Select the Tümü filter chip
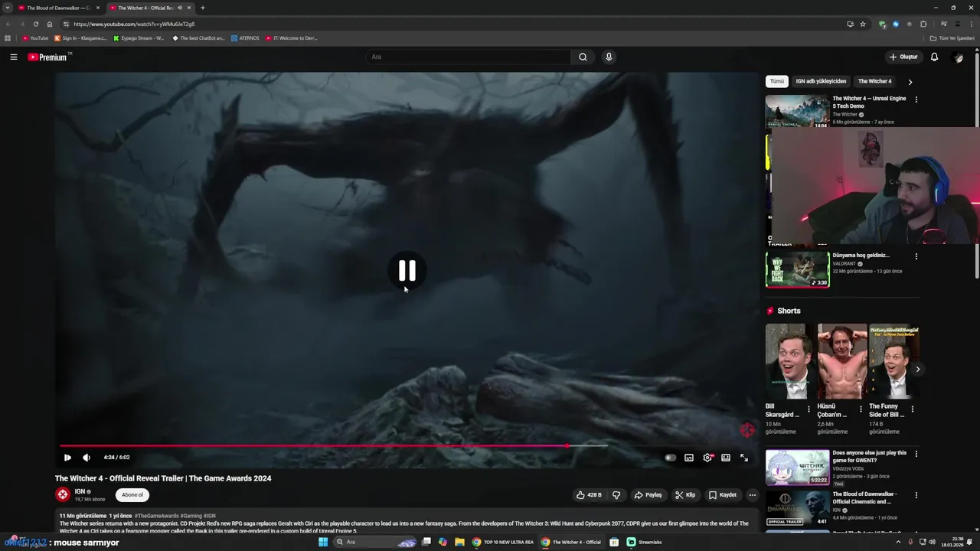This screenshot has width=980, height=551. 777,81
